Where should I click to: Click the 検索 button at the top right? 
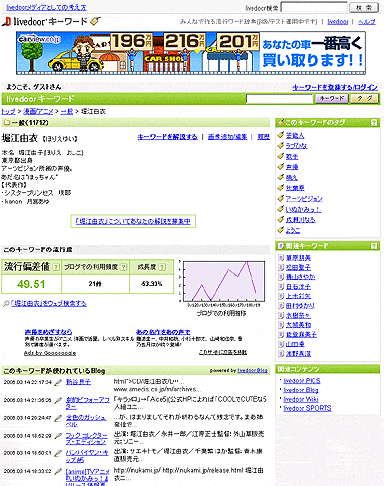pyautogui.click(x=364, y=7)
